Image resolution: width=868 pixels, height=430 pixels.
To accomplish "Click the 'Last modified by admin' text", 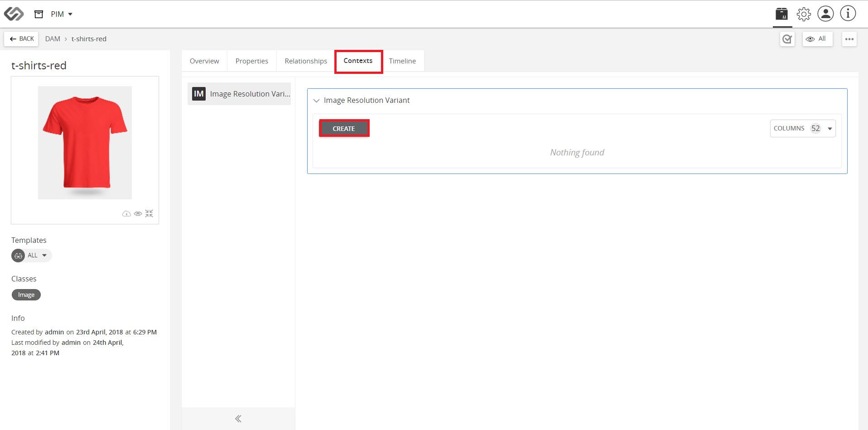I will (x=68, y=348).
